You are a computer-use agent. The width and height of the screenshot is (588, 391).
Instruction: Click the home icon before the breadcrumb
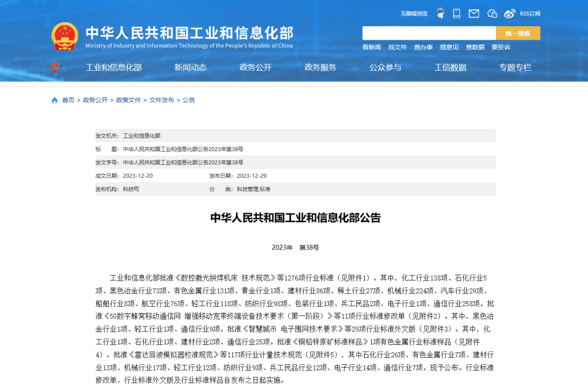pos(54,100)
